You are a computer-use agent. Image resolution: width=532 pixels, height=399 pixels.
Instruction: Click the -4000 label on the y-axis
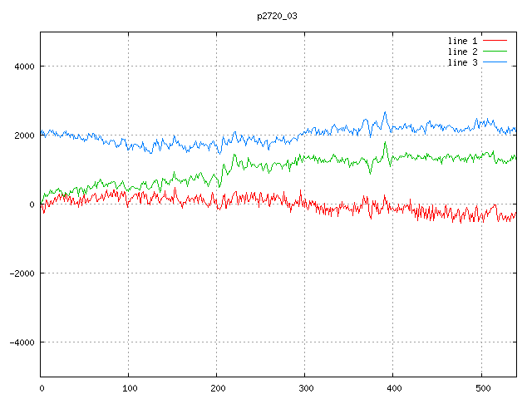pos(20,342)
